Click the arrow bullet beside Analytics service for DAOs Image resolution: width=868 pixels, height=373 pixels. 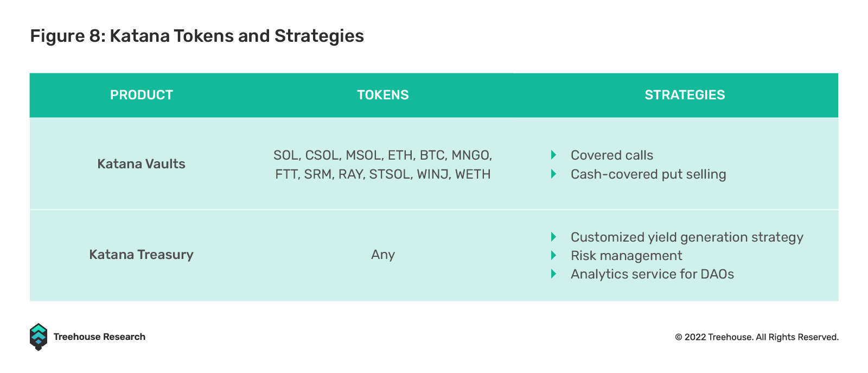pyautogui.click(x=553, y=274)
